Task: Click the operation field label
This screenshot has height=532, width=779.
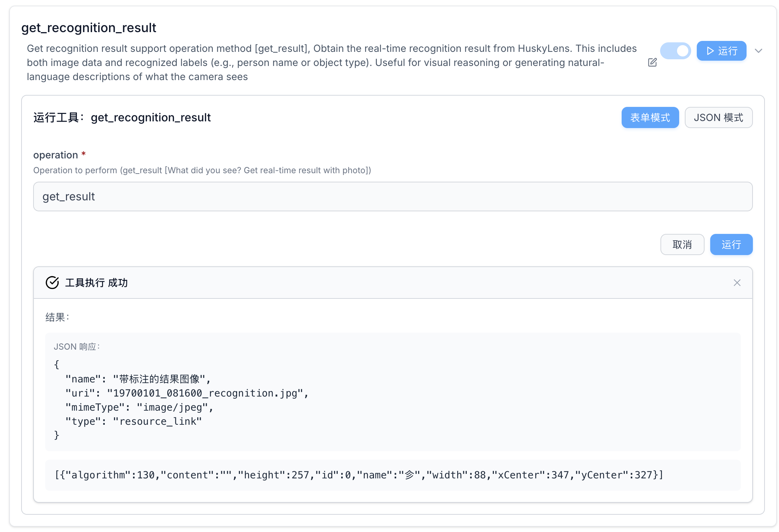Action: (55, 155)
